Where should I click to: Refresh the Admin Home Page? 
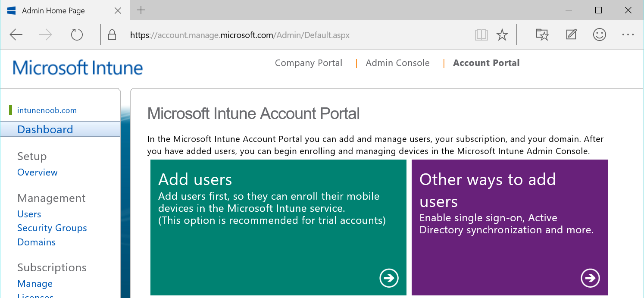tap(77, 35)
